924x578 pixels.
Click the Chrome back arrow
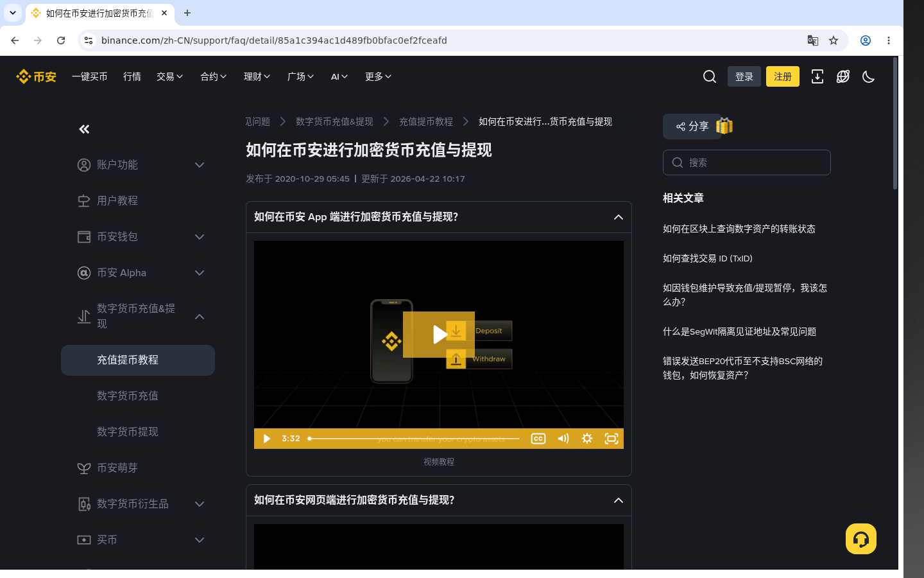pyautogui.click(x=15, y=40)
